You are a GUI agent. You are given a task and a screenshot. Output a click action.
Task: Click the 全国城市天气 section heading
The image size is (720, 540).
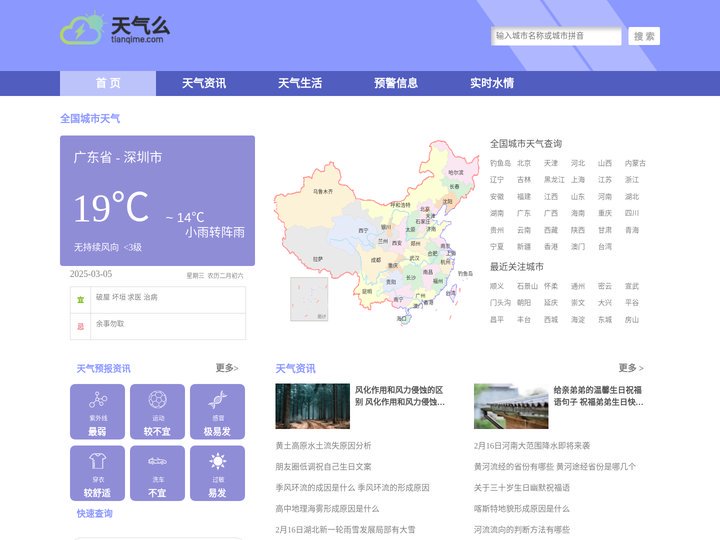coord(90,118)
